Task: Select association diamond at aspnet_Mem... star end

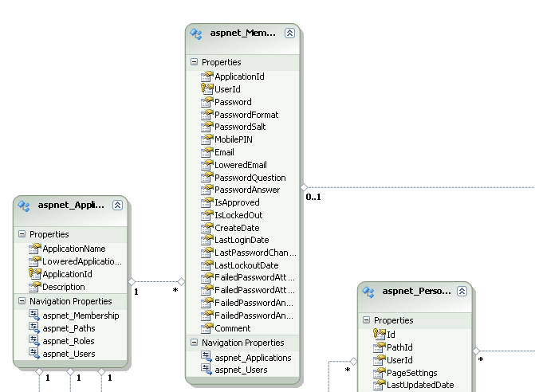Action: (181, 281)
